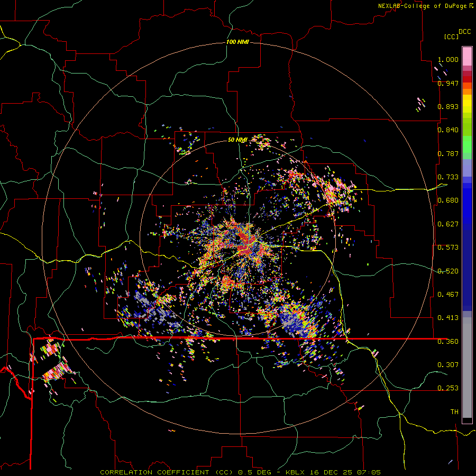Click the 100 NMI range ring label
The width and height of the screenshot is (476, 476).
click(x=237, y=42)
